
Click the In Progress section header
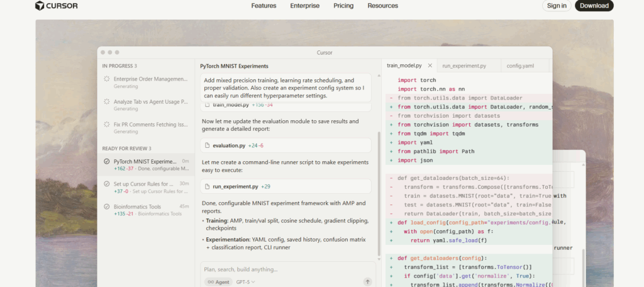119,65
